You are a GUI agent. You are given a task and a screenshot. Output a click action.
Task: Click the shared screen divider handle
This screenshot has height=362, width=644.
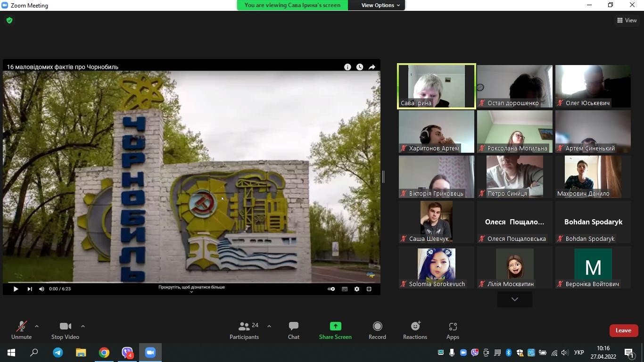pyautogui.click(x=383, y=177)
